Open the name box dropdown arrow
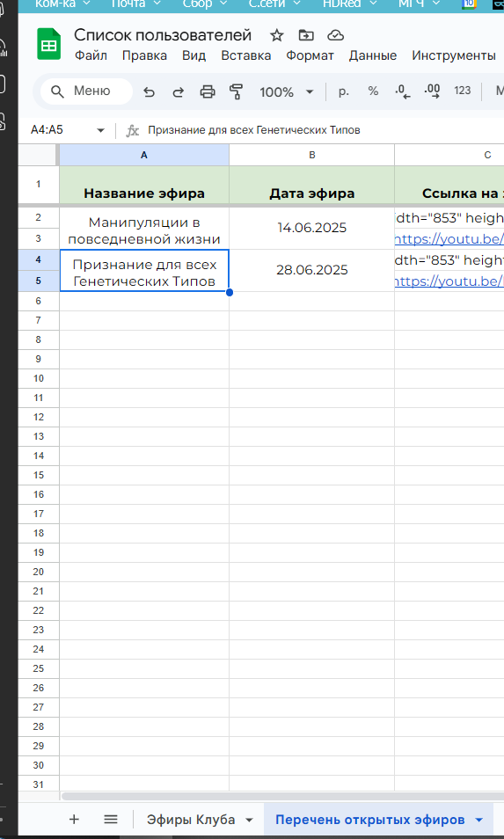504x839 pixels. pyautogui.click(x=100, y=130)
